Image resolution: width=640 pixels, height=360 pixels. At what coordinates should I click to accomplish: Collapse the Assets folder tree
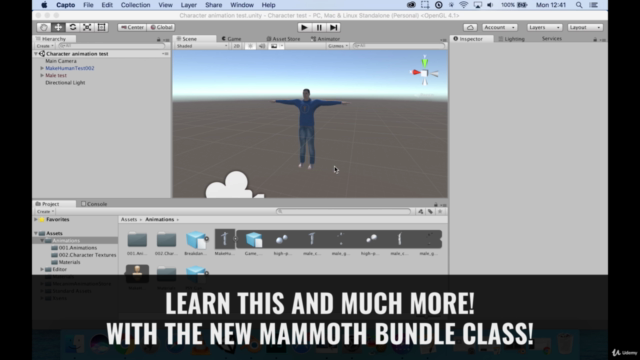click(36, 233)
